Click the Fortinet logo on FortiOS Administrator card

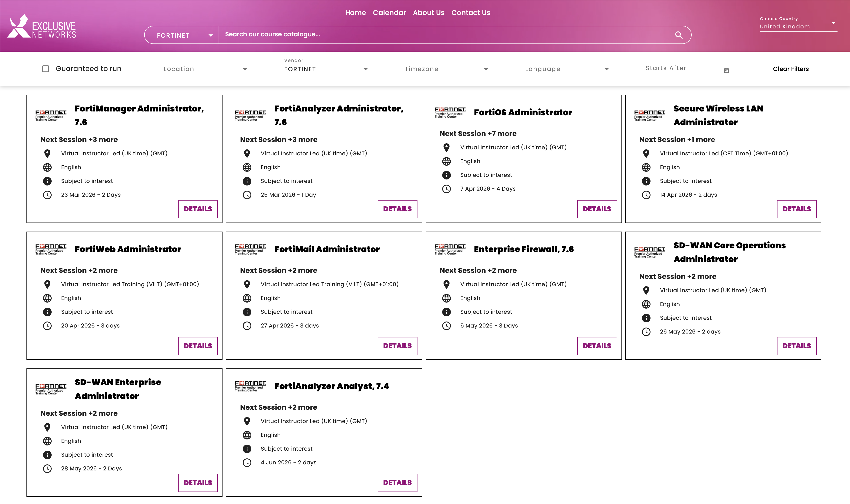pos(450,112)
